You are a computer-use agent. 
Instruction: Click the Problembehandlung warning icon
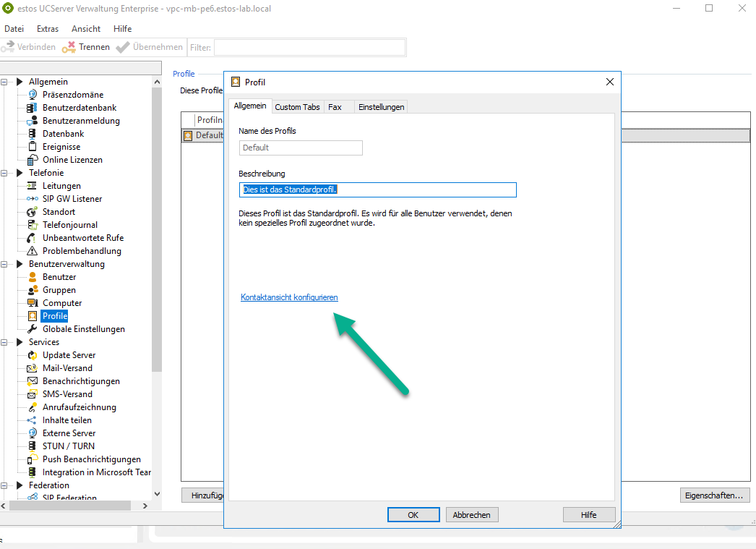(32, 251)
